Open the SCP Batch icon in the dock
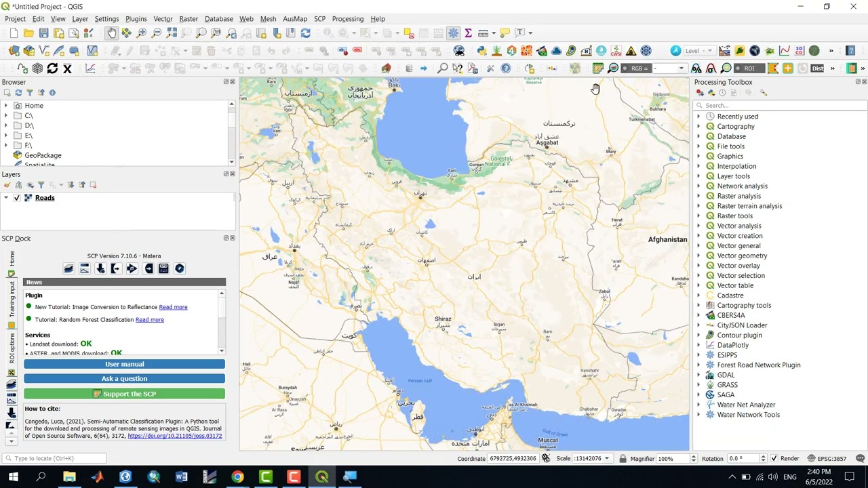868x488 pixels. [x=180, y=269]
